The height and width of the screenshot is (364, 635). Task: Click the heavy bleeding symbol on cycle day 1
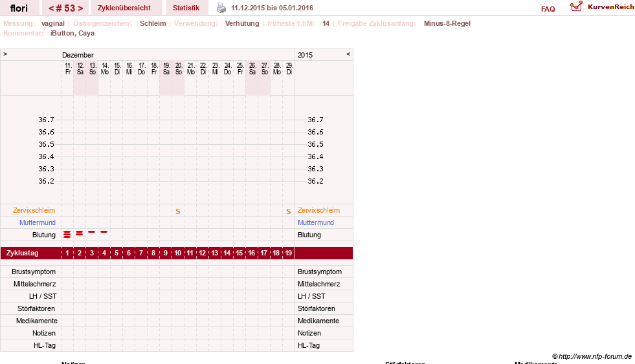67,234
